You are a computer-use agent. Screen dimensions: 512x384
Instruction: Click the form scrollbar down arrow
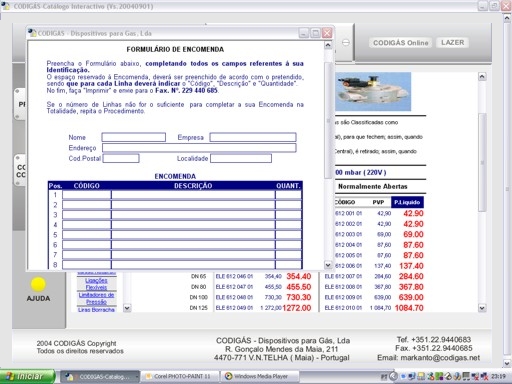tap(328, 265)
